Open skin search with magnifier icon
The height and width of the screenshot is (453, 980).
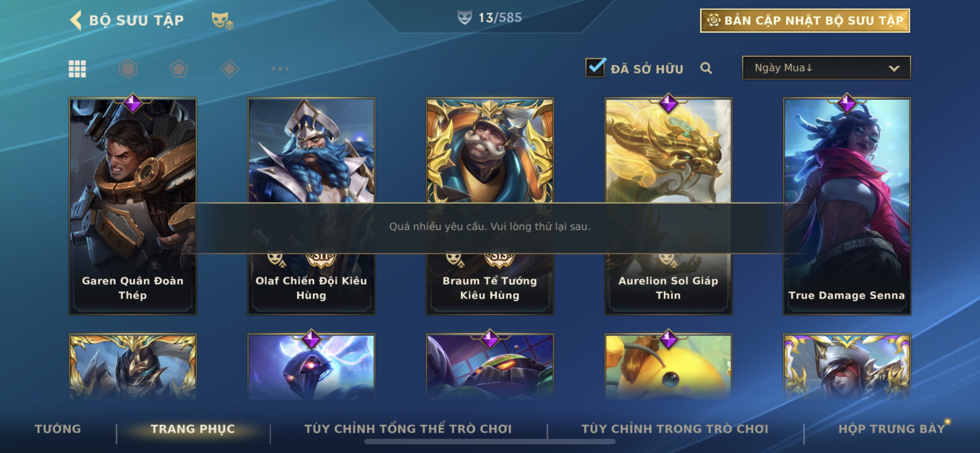[706, 68]
